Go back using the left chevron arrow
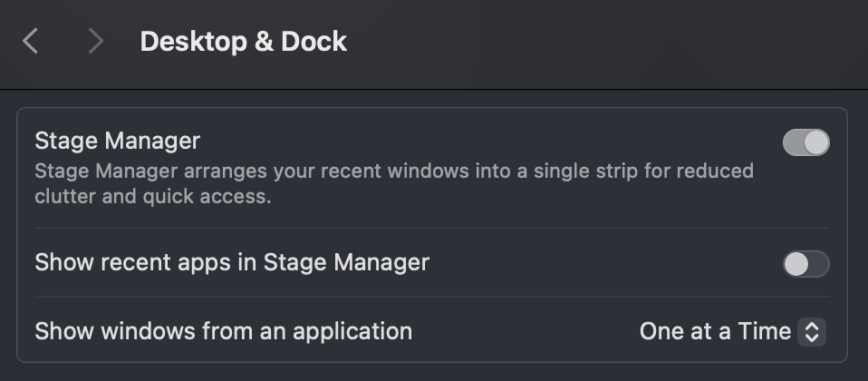 point(30,42)
